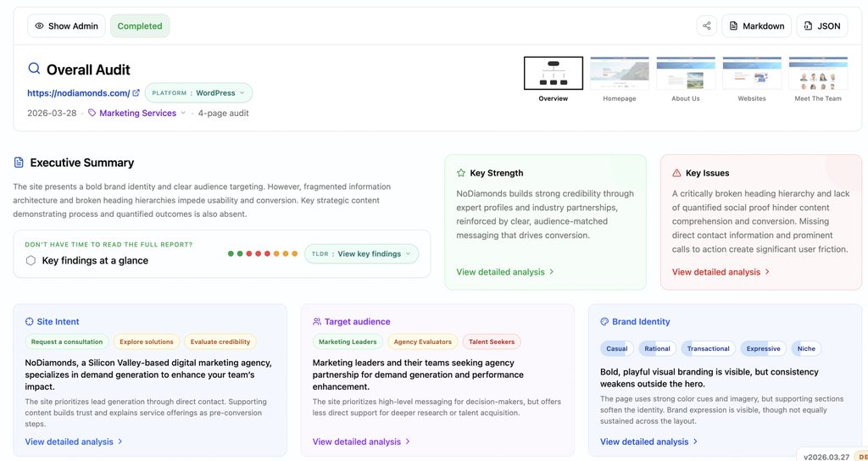Image resolution: width=868 pixels, height=461 pixels.
Task: Click the Site Intent target icon
Action: click(30, 322)
